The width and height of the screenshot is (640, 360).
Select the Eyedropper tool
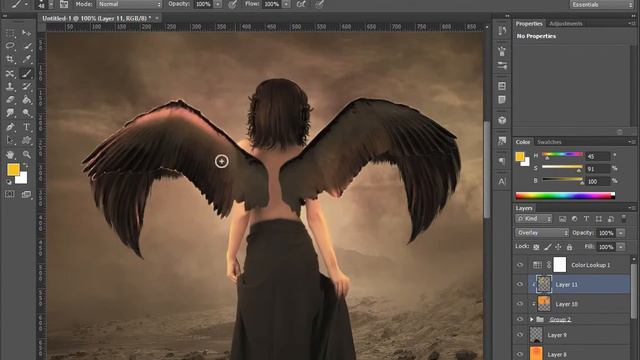pos(27,59)
